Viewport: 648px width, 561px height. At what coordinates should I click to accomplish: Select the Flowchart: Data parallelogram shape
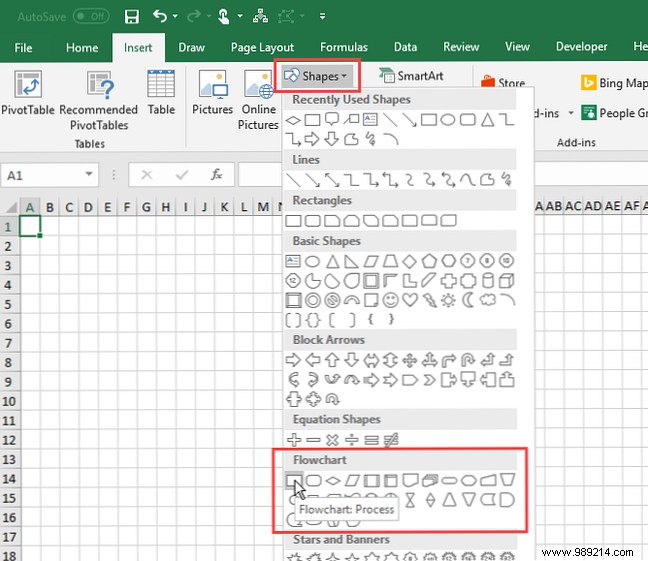click(352, 480)
